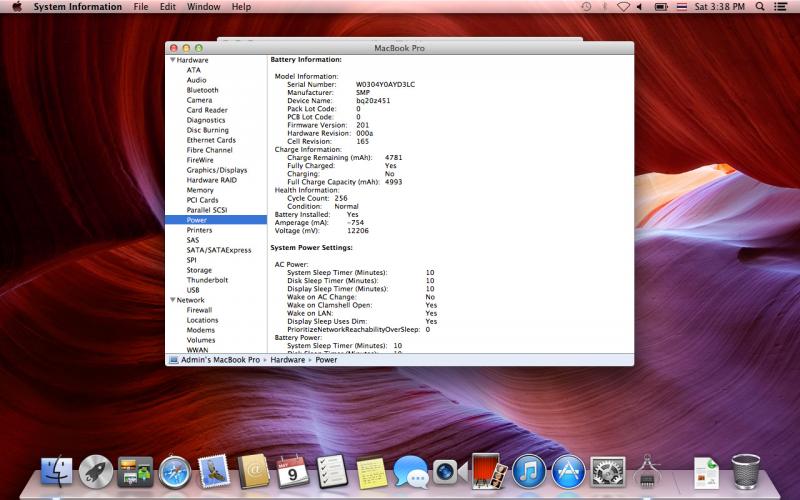Collapse the Hardware tree section
The height and width of the screenshot is (500, 800).
click(x=172, y=60)
